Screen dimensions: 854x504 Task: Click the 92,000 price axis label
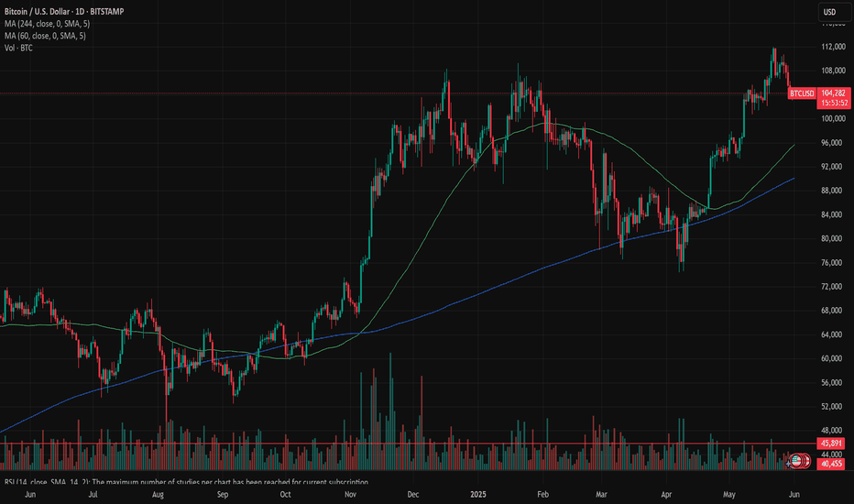833,167
